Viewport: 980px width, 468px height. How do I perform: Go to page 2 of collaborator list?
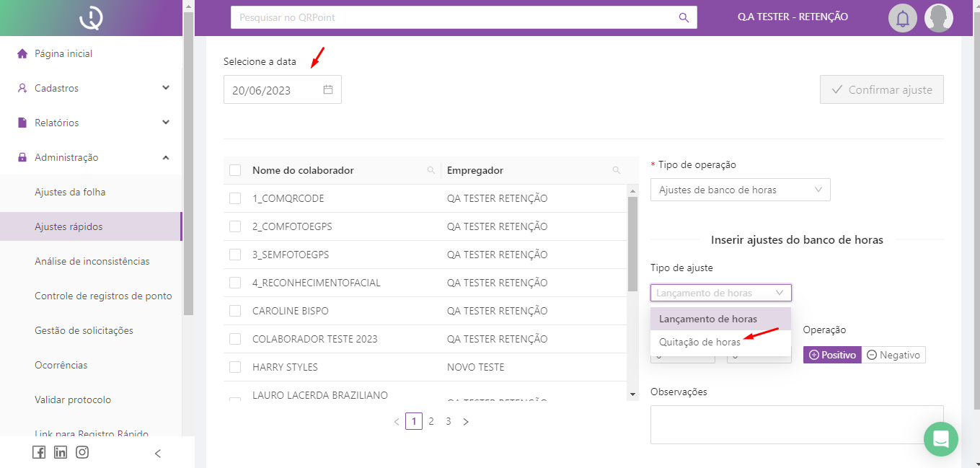(x=431, y=421)
